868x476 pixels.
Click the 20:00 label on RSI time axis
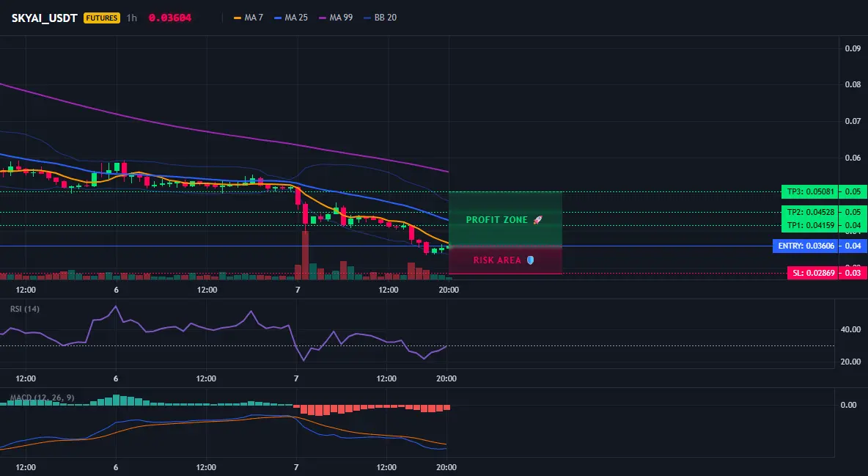446,378
